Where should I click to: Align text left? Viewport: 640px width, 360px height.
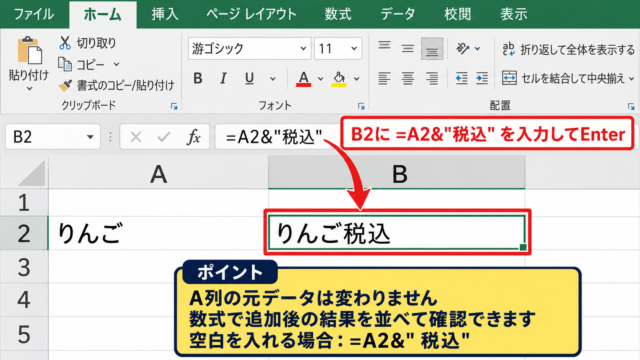pyautogui.click(x=384, y=78)
